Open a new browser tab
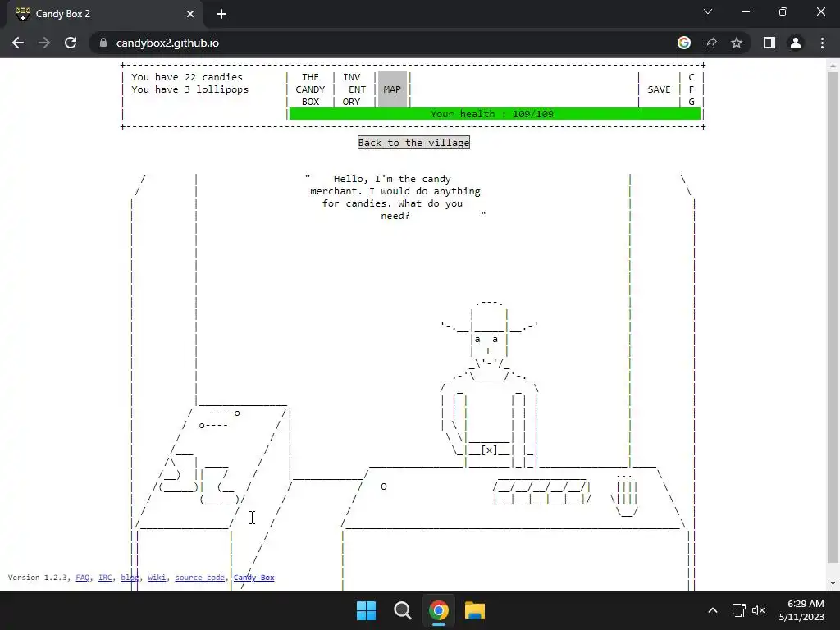The height and width of the screenshot is (630, 840). 221,14
